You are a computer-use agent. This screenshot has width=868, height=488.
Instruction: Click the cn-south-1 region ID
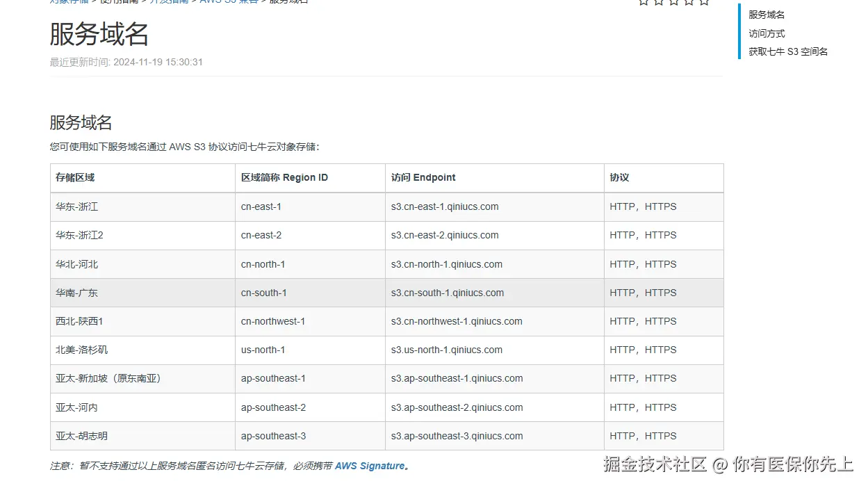point(264,293)
